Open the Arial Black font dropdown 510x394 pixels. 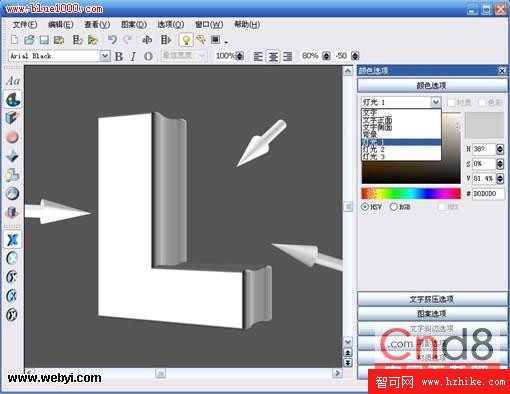coord(105,56)
